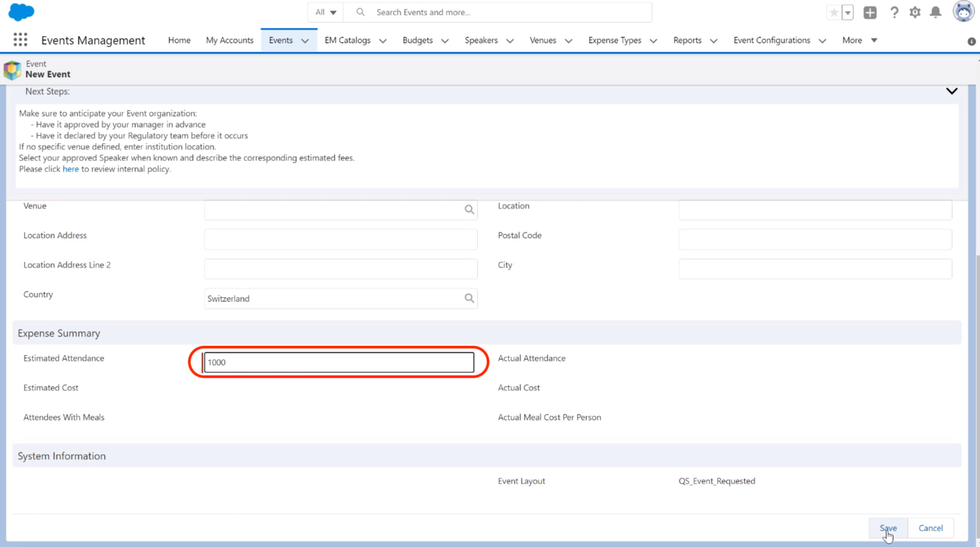Screen dimensions: 980x547
Task: Click the Country lookup search icon
Action: coord(469,298)
